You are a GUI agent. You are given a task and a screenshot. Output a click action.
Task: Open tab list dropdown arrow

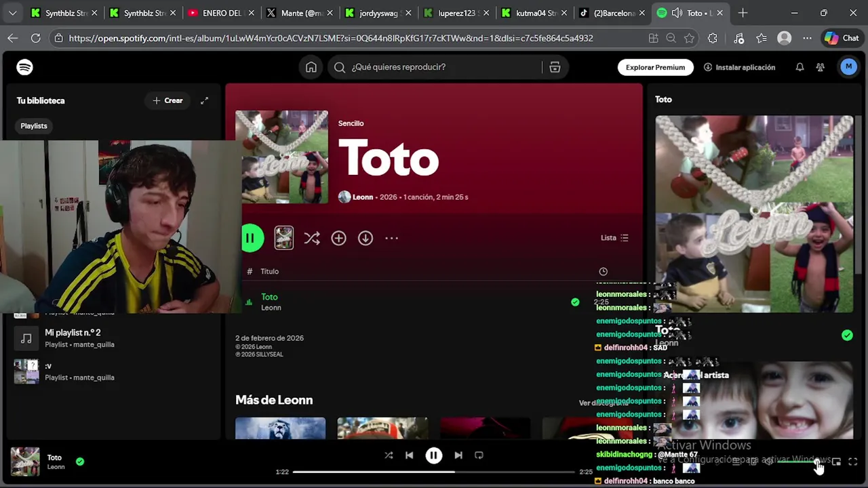[x=12, y=13]
